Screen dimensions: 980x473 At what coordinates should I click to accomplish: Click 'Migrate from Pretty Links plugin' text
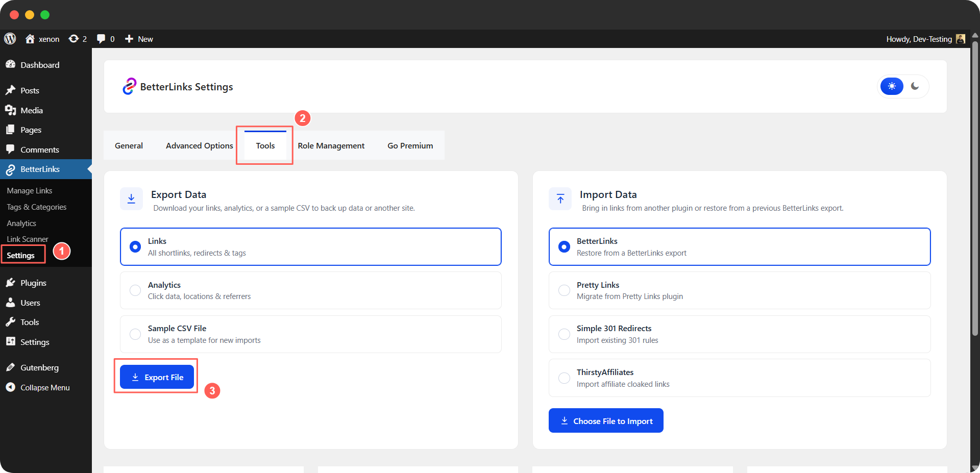pos(630,296)
